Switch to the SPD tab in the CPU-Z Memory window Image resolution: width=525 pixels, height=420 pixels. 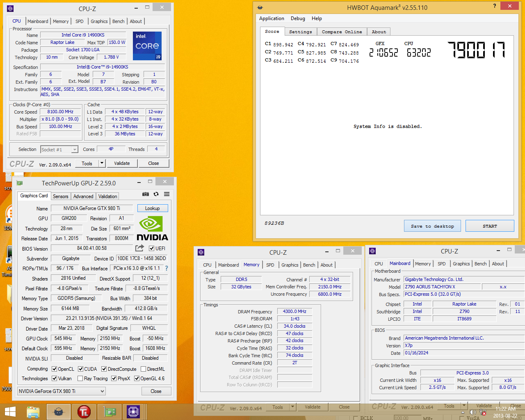270,265
